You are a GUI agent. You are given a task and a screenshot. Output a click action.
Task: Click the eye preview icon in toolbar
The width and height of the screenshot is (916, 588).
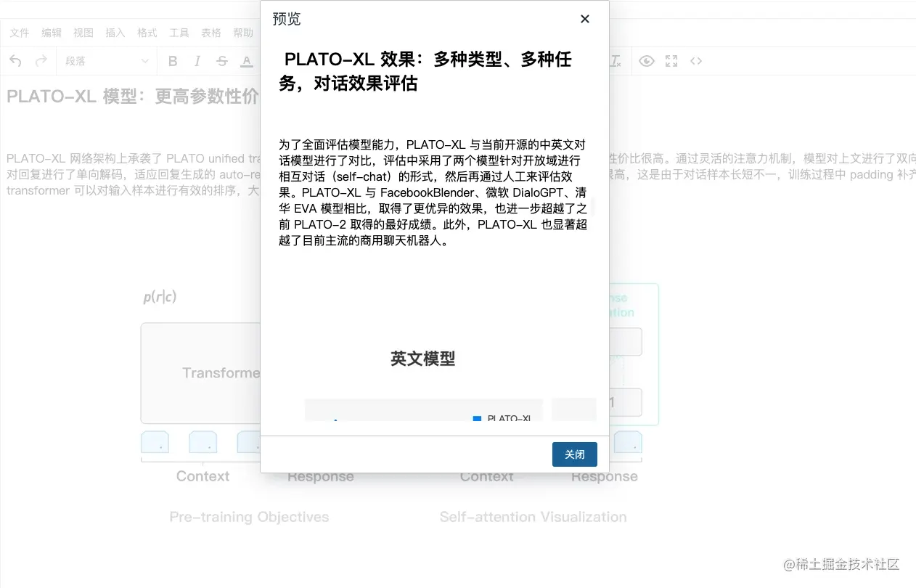click(646, 61)
